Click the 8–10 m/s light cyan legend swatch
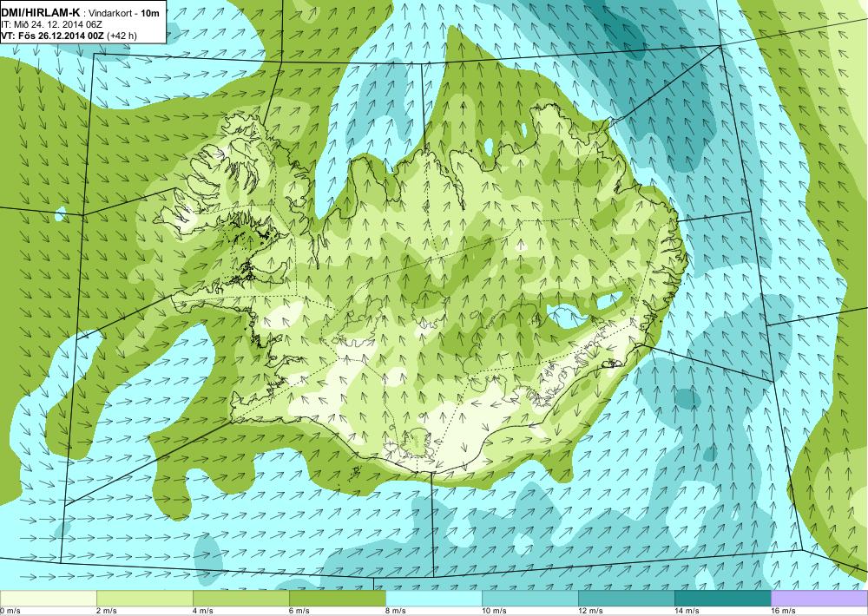Screen dimensions: 868x616 (x=434, y=599)
